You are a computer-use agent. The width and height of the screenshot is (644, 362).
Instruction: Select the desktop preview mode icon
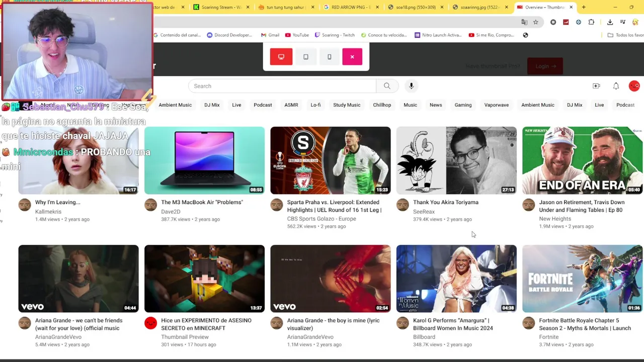(281, 57)
